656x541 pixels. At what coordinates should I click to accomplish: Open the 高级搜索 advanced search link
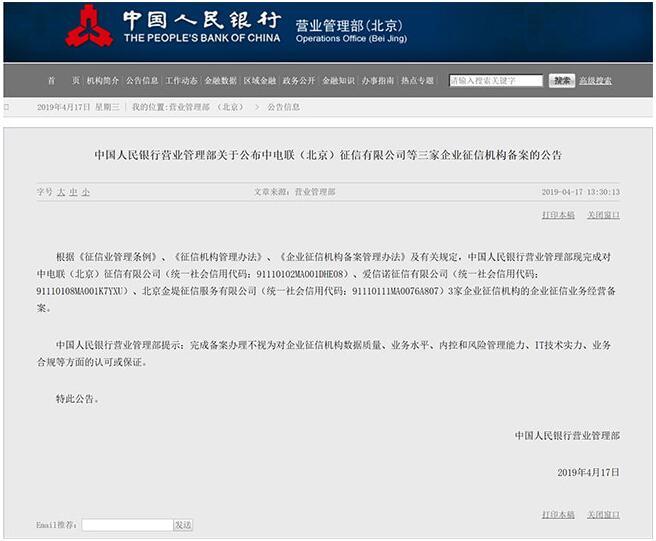pyautogui.click(x=595, y=81)
